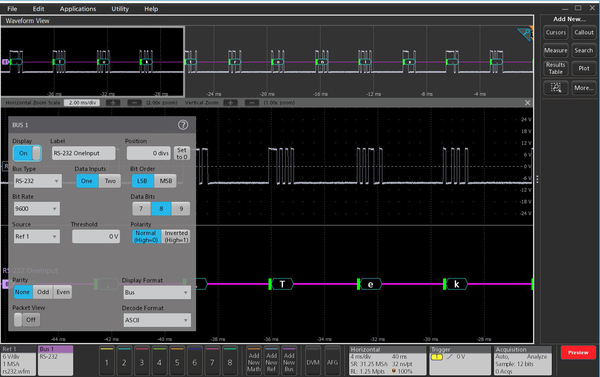The width and height of the screenshot is (600, 377).
Task: Click Add New Bus button
Action: [x=289, y=361]
